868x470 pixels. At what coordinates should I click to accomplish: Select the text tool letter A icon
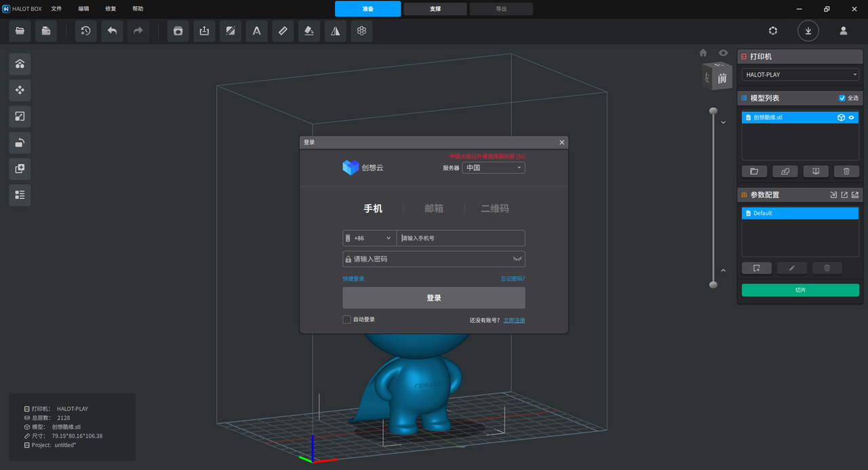coord(257,31)
